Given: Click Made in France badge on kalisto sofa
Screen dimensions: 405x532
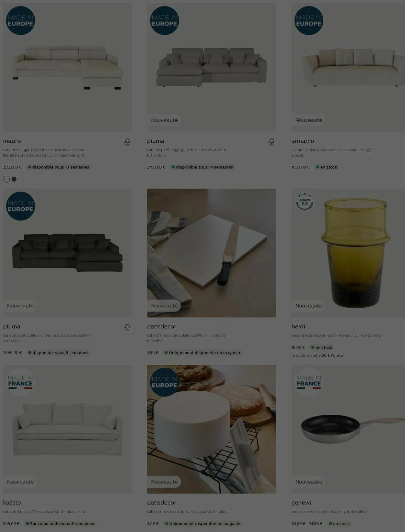Looking at the screenshot, I should pos(20,382).
